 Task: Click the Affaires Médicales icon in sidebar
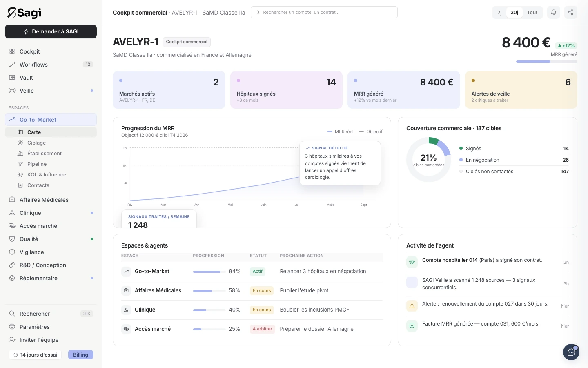point(12,200)
